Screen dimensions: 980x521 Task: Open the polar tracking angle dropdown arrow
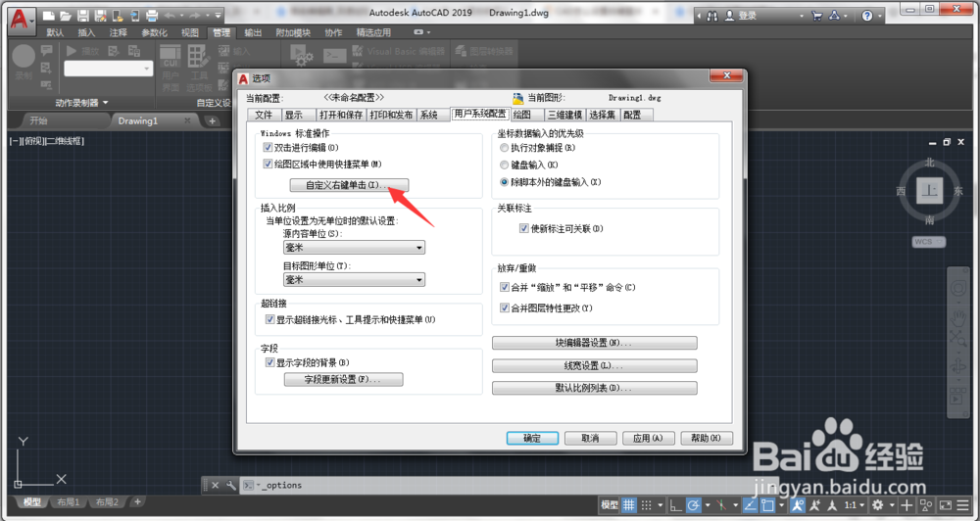tap(708, 504)
